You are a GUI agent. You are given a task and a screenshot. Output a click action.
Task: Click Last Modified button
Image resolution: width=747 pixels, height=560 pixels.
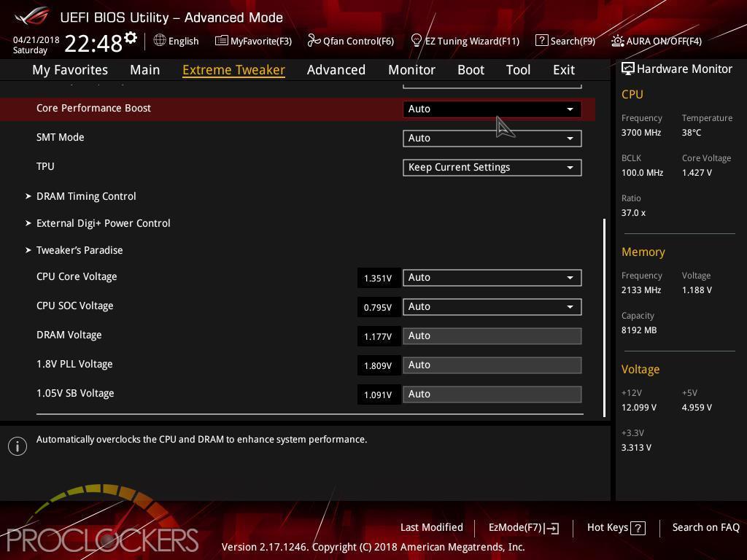(432, 528)
